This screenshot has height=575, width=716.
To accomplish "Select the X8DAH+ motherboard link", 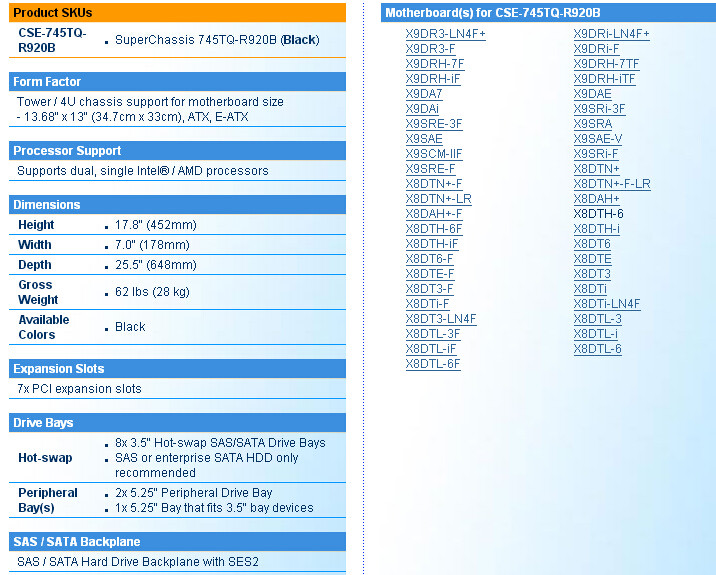I will pos(596,200).
